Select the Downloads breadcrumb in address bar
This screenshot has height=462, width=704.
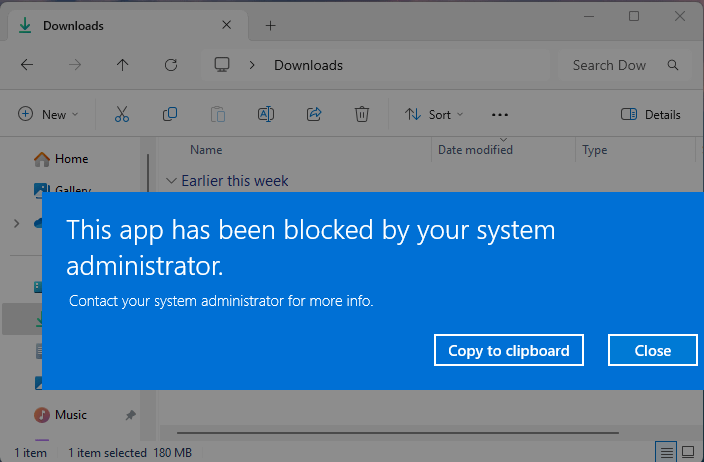click(x=308, y=66)
